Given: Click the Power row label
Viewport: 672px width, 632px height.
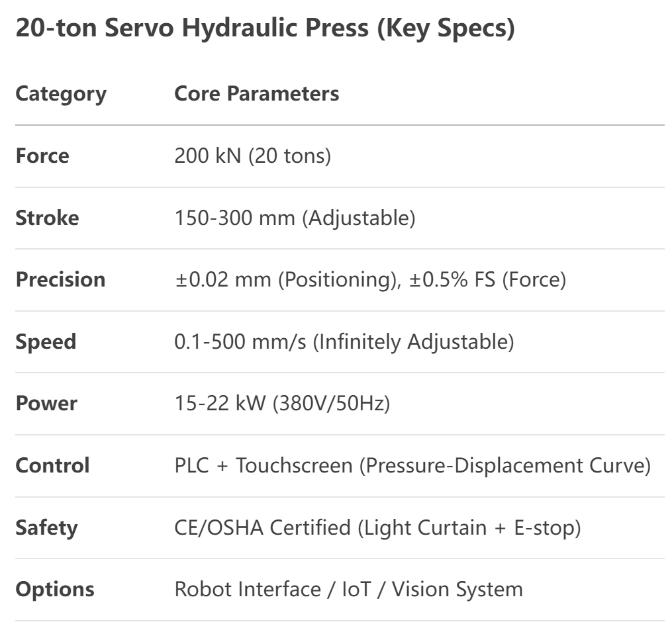Looking at the screenshot, I should [47, 403].
